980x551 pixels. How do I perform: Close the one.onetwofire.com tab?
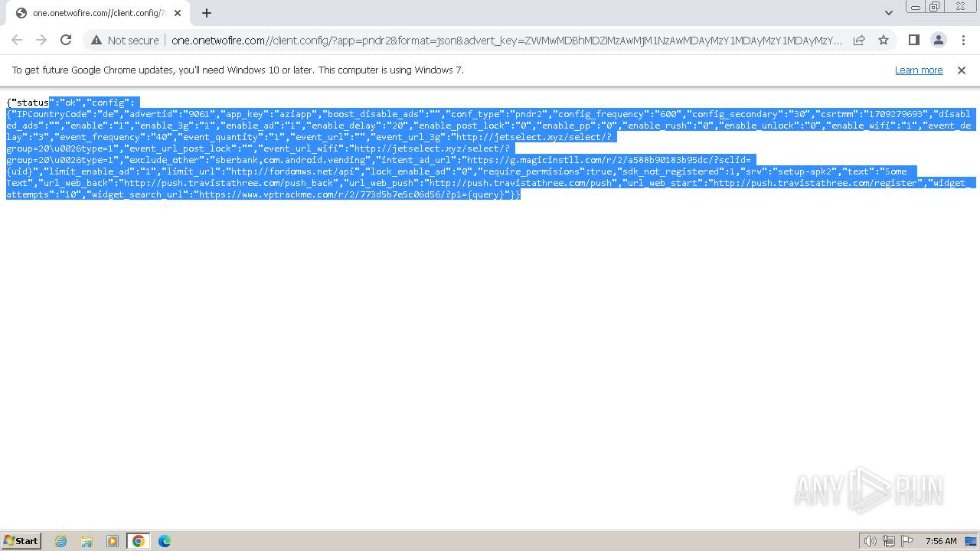(x=178, y=13)
